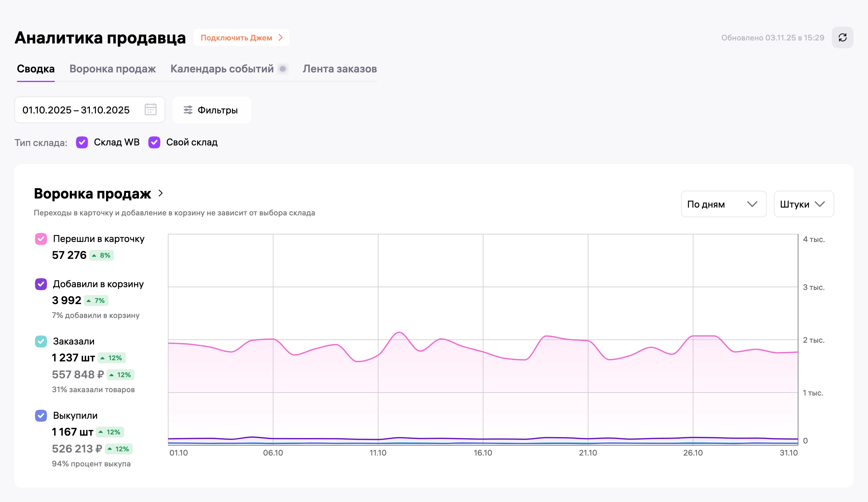Click the 16.10 date label on chart axis

tap(483, 453)
